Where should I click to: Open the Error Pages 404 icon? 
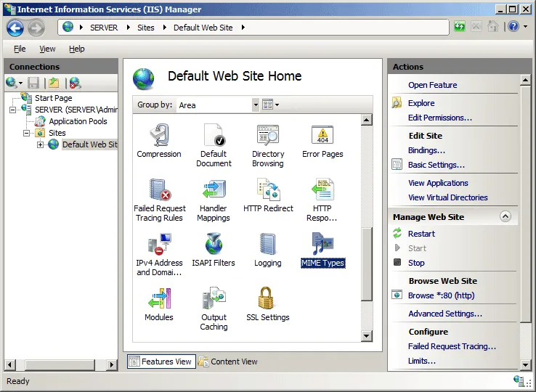(322, 134)
